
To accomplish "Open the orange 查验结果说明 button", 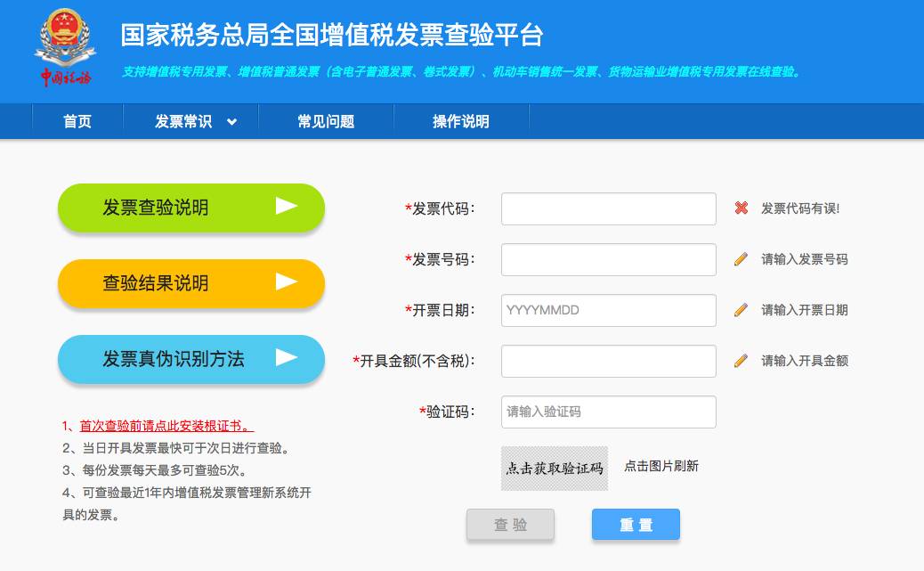I will (x=190, y=283).
